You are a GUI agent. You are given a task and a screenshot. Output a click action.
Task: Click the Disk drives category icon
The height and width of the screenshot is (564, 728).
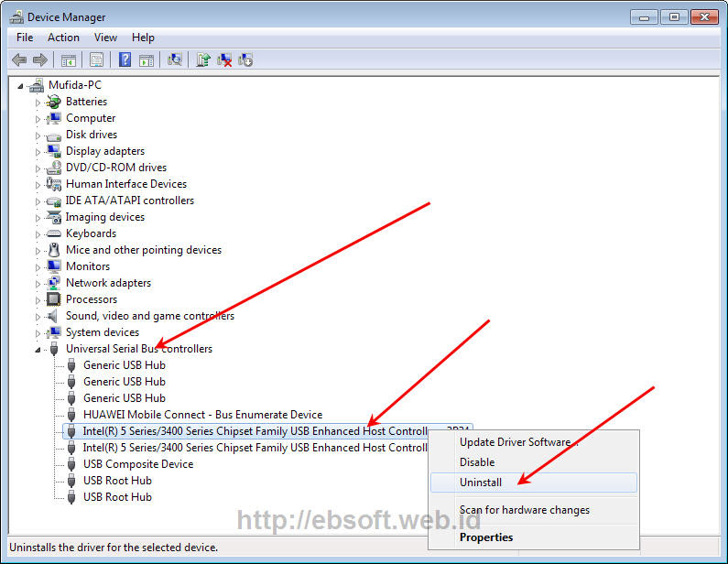54,136
